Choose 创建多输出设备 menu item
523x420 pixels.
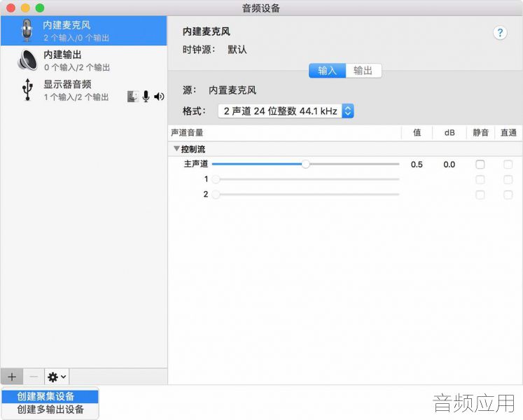pyautogui.click(x=50, y=409)
